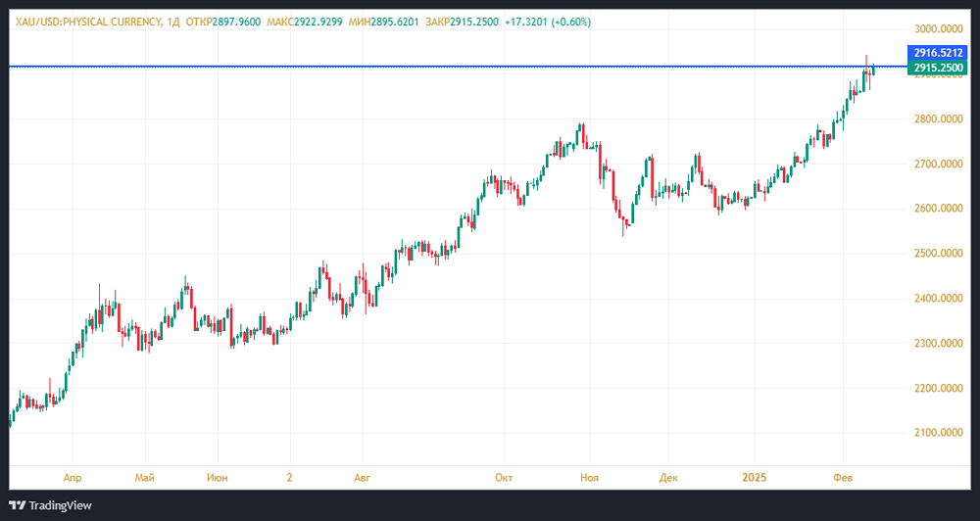The width and height of the screenshot is (980, 521).
Task: Click the TradingView text link
Action: pyautogui.click(x=60, y=505)
